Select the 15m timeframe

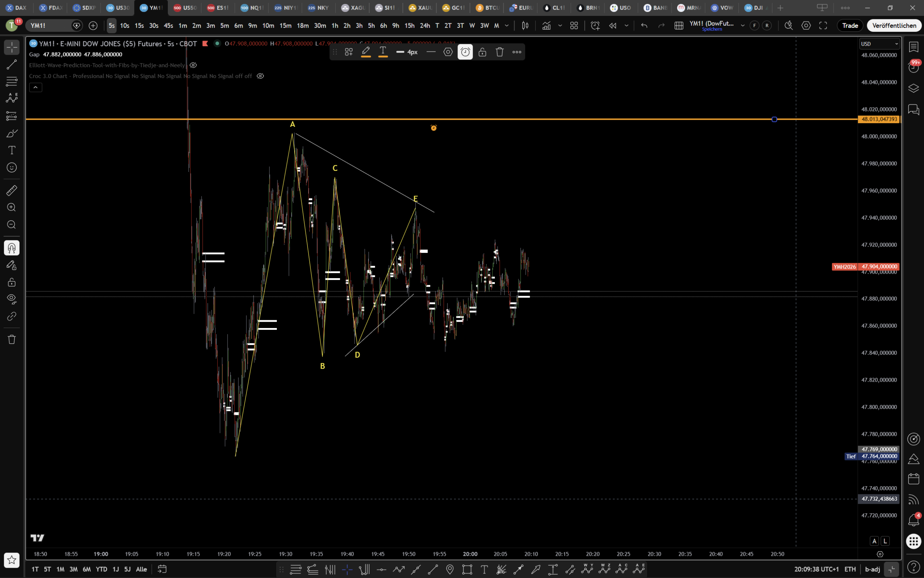[285, 26]
